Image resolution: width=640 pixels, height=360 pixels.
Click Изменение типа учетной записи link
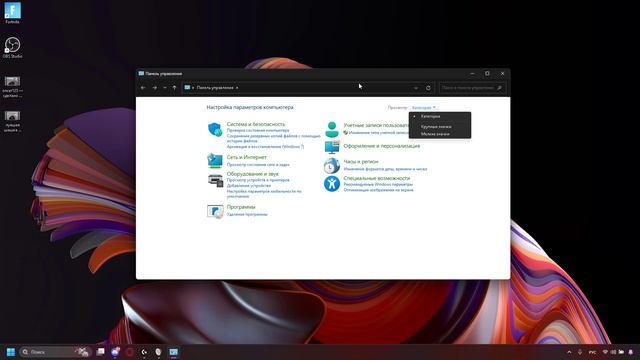378,133
